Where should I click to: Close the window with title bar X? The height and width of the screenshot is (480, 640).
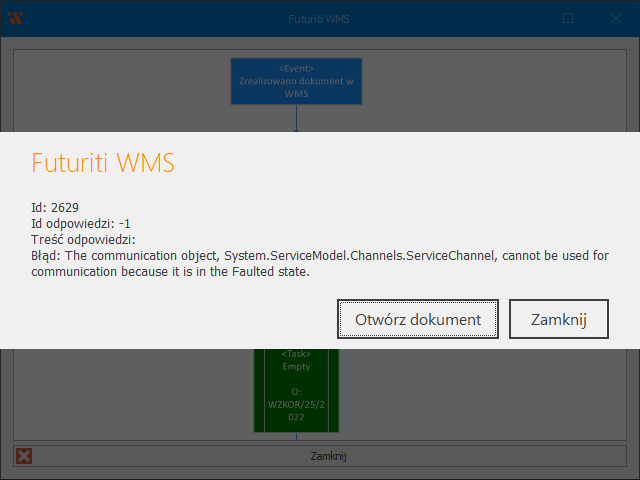click(x=615, y=18)
